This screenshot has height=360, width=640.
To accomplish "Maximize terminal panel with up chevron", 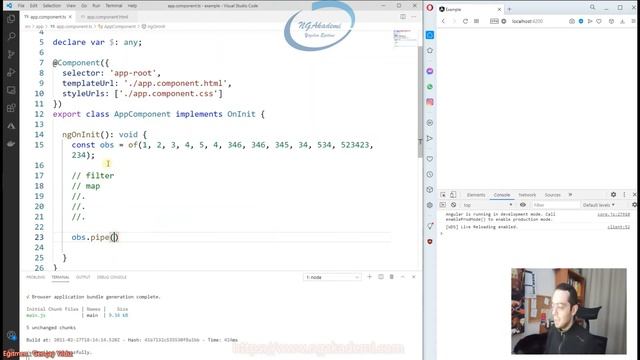I will tap(402, 277).
